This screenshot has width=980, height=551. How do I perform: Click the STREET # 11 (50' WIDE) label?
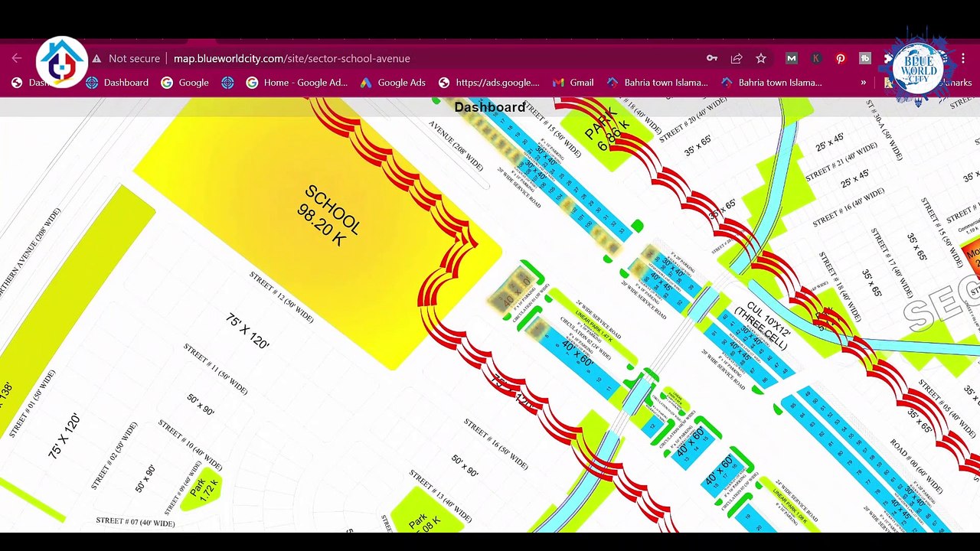(215, 369)
